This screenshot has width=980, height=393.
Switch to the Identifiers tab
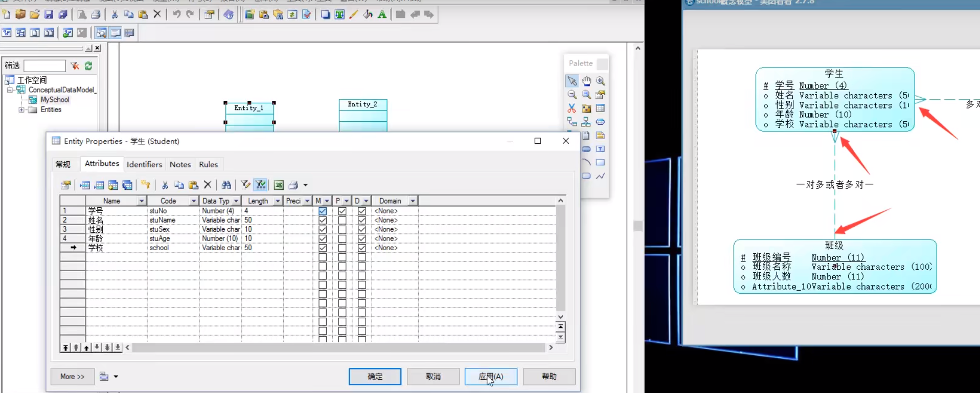pos(144,164)
